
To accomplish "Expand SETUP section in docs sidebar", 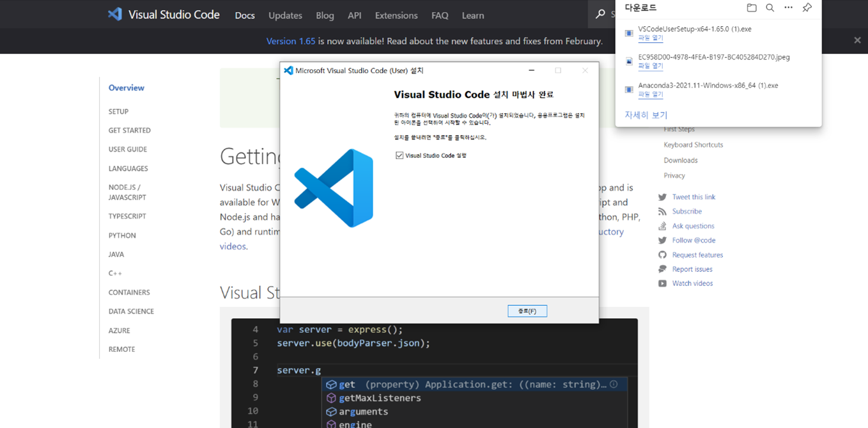I will point(118,111).
